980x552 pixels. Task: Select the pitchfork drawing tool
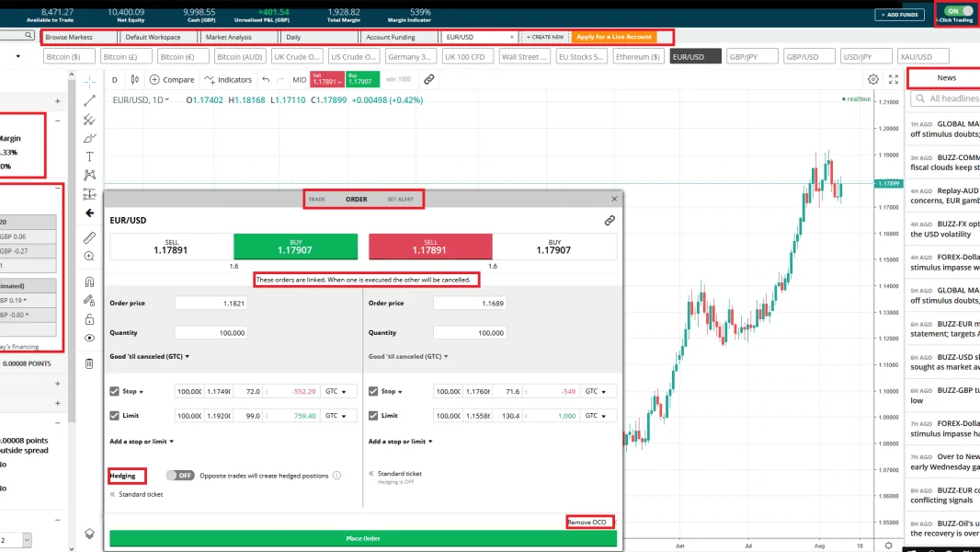point(89,119)
